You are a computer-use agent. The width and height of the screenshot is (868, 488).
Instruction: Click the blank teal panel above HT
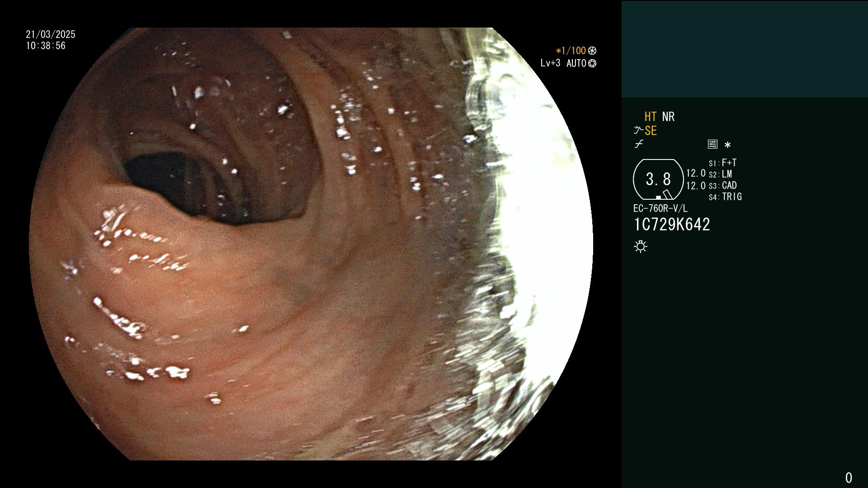745,49
